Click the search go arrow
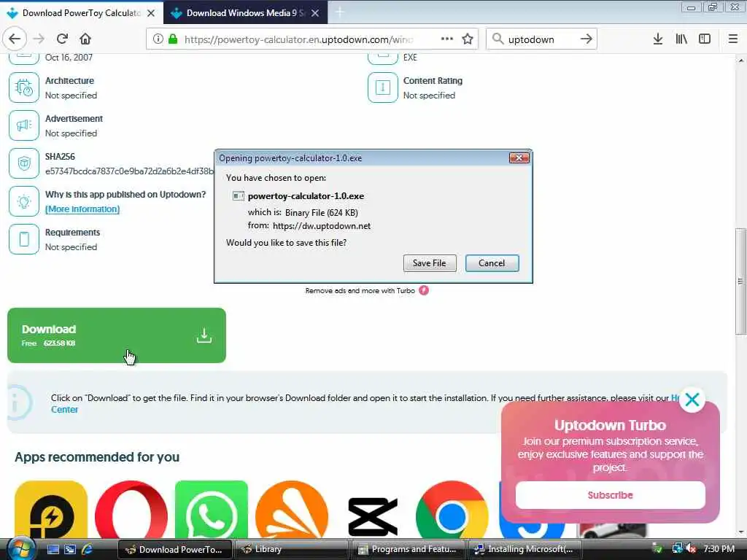The width and height of the screenshot is (747, 560). coord(587,39)
